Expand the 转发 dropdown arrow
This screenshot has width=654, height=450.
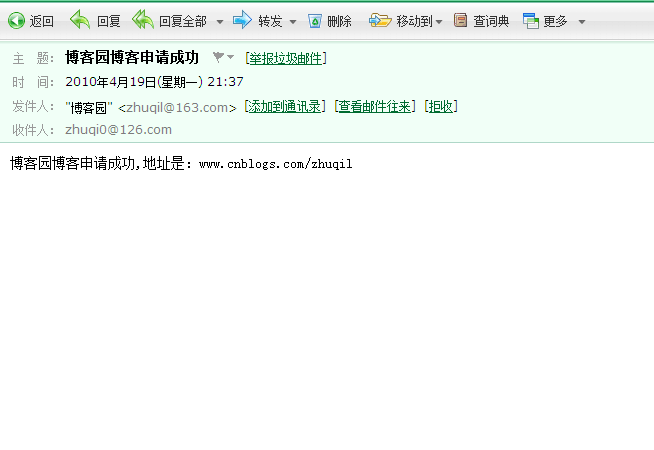coord(293,22)
